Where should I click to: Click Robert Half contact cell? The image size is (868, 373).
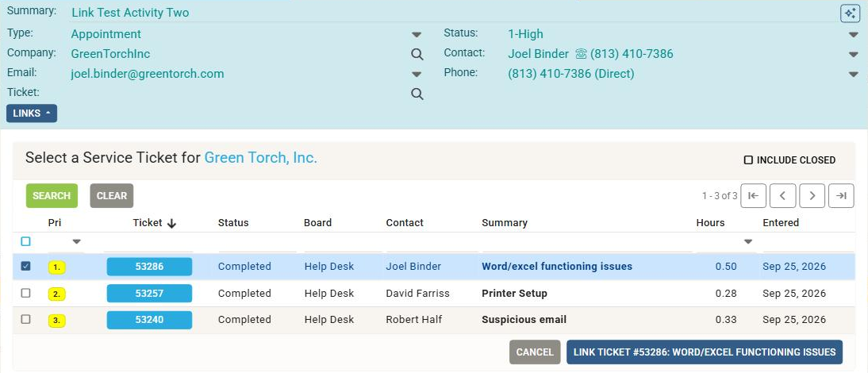(413, 320)
